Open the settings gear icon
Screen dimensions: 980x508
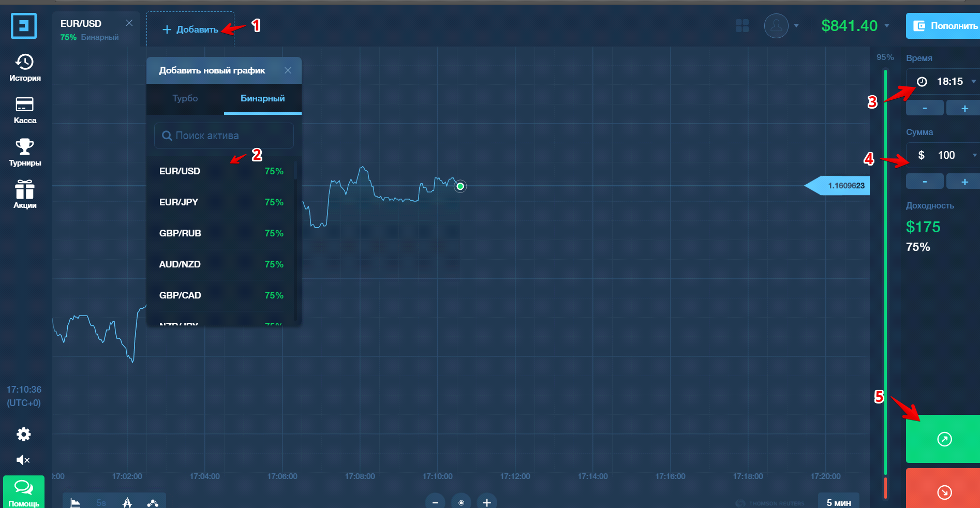point(24,434)
